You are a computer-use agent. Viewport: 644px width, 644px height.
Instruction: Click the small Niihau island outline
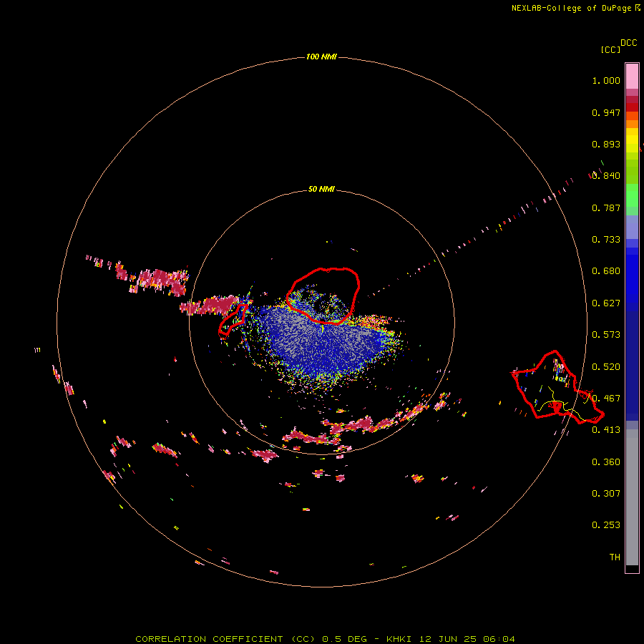point(233,320)
